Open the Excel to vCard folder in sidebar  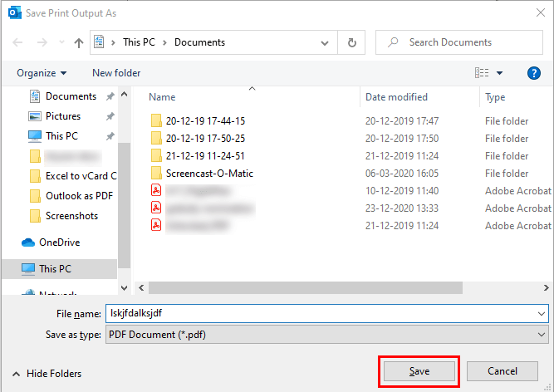click(81, 176)
